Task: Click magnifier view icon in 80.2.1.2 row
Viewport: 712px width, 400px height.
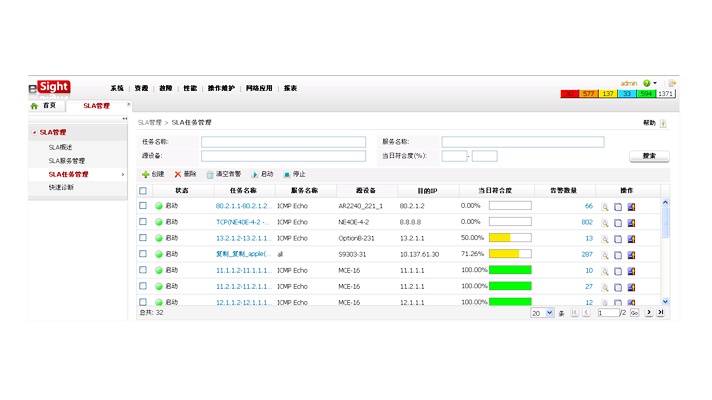Action: click(604, 207)
